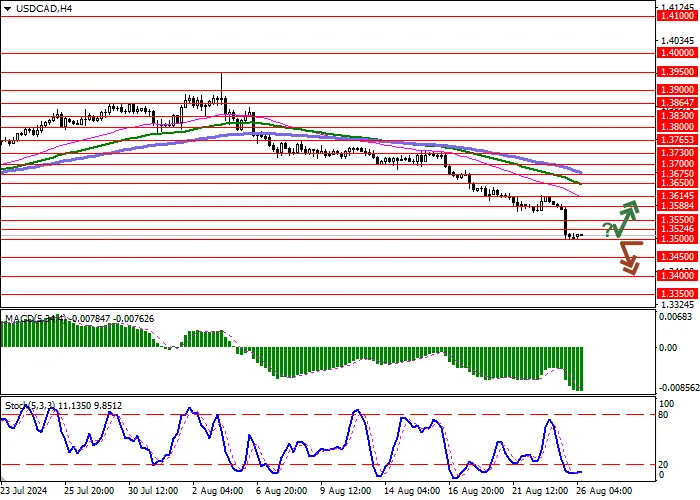The width and height of the screenshot is (700, 500).
Task: Select the 1.34000 price level label
Action: [x=677, y=276]
